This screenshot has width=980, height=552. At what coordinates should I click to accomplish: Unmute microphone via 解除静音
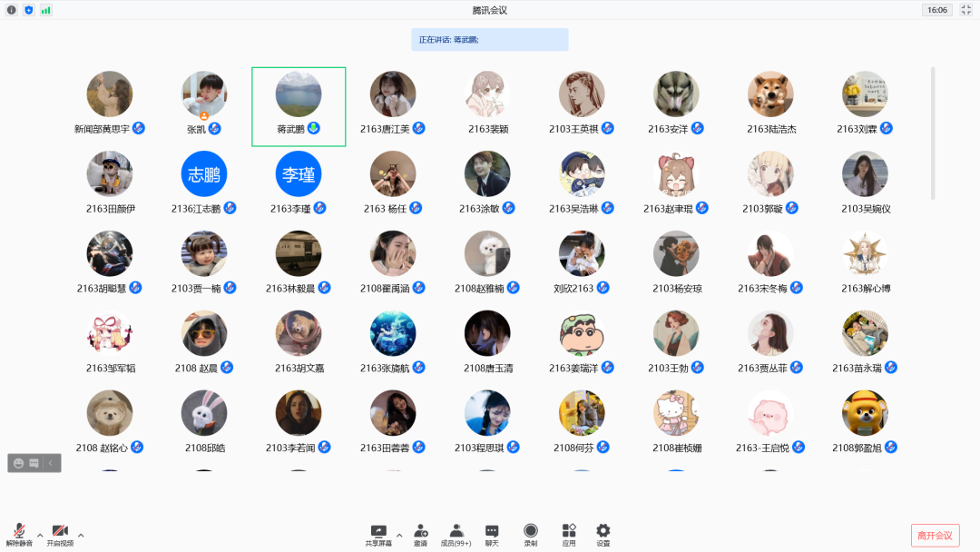click(x=19, y=534)
